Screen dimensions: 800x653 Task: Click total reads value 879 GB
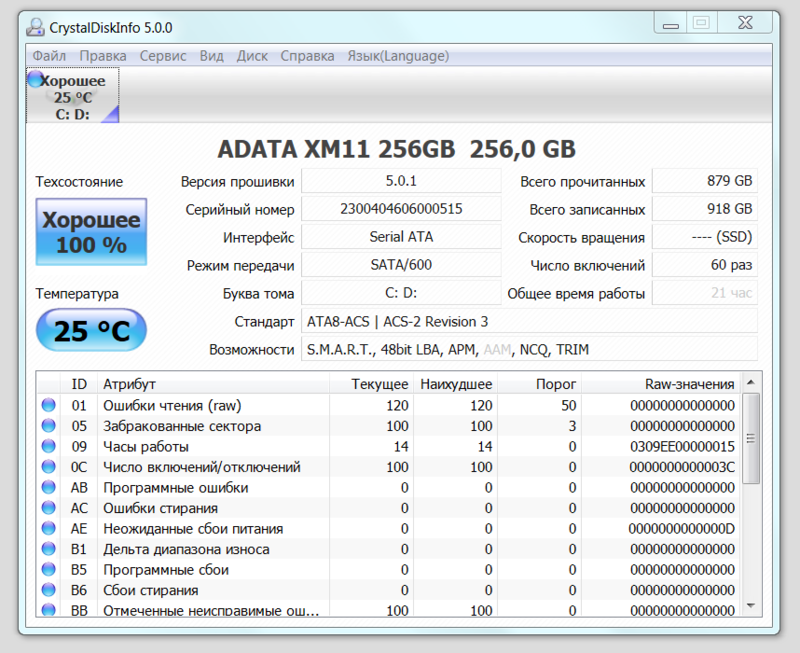[705, 181]
